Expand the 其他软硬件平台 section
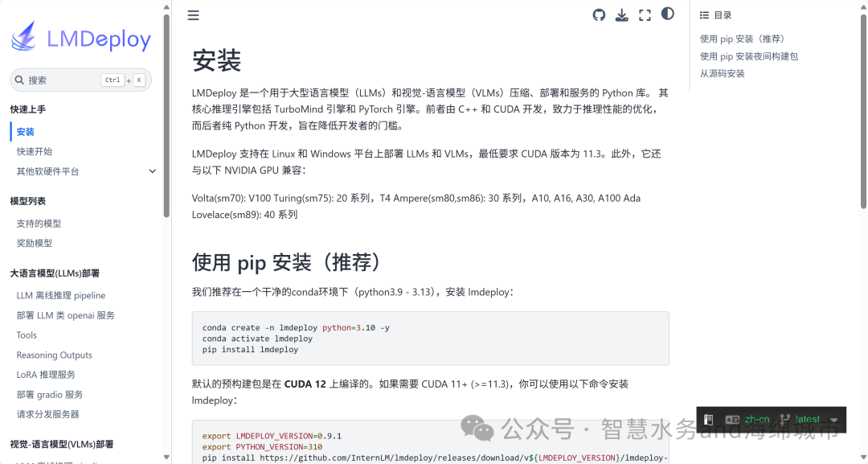868x464 pixels. [153, 171]
